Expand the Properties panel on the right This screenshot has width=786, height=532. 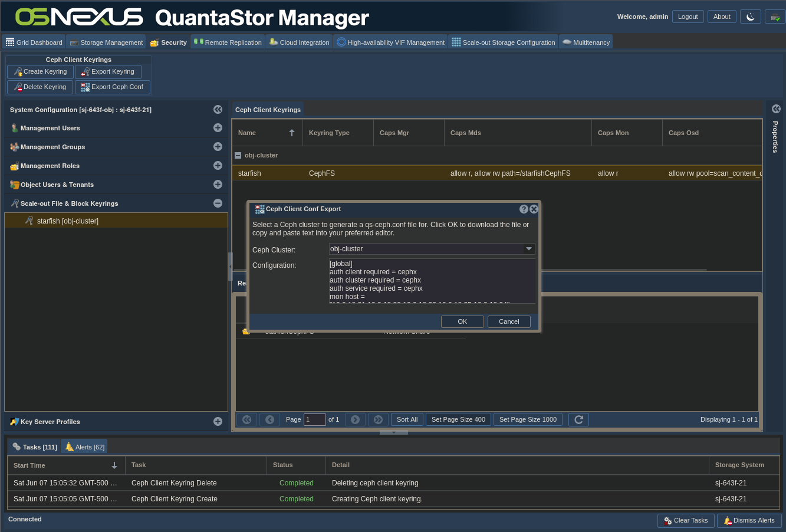(x=776, y=109)
